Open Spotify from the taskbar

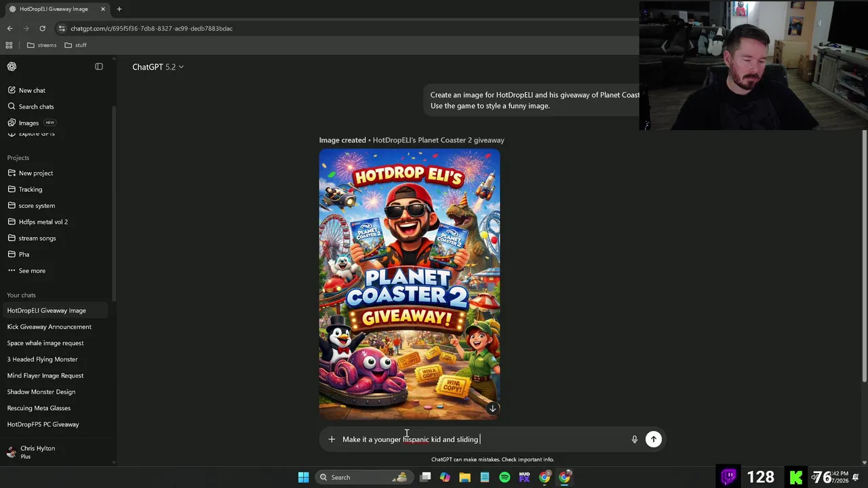coord(505,477)
